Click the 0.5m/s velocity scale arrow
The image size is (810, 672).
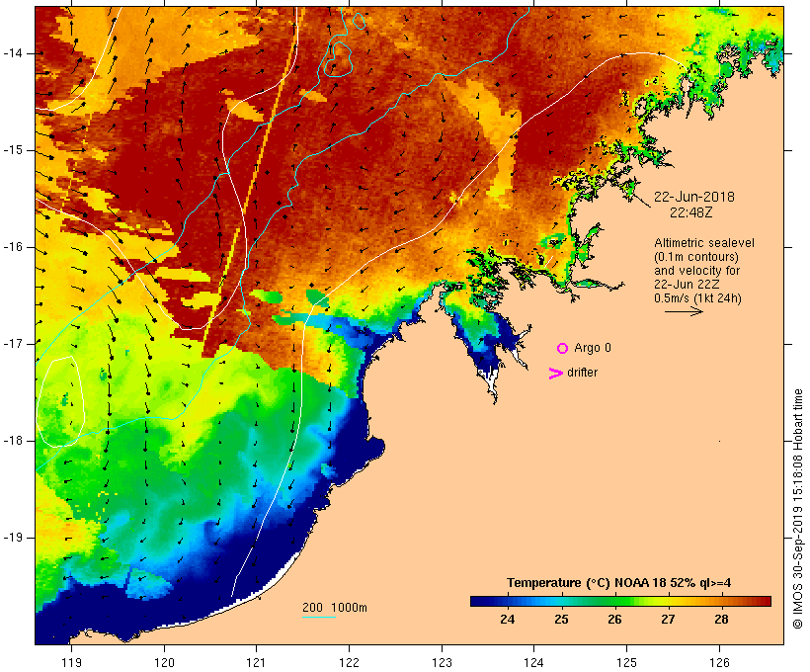tap(684, 311)
